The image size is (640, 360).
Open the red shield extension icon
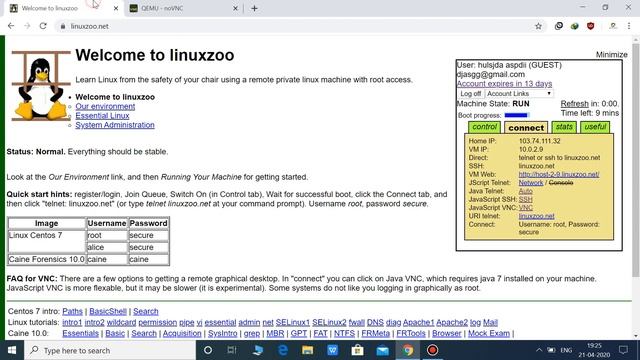(x=591, y=26)
